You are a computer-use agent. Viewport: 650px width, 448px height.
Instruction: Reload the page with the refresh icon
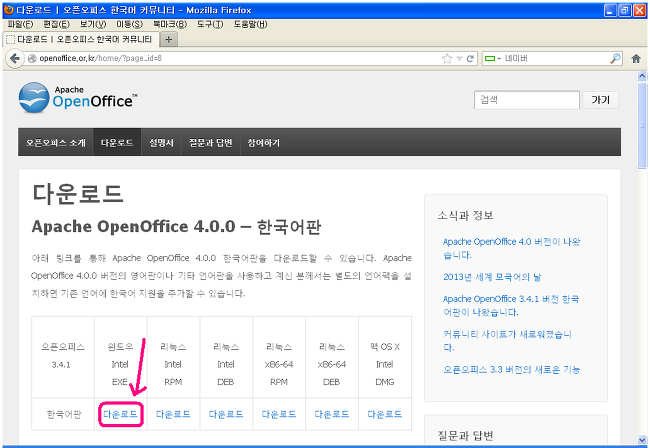click(x=470, y=58)
